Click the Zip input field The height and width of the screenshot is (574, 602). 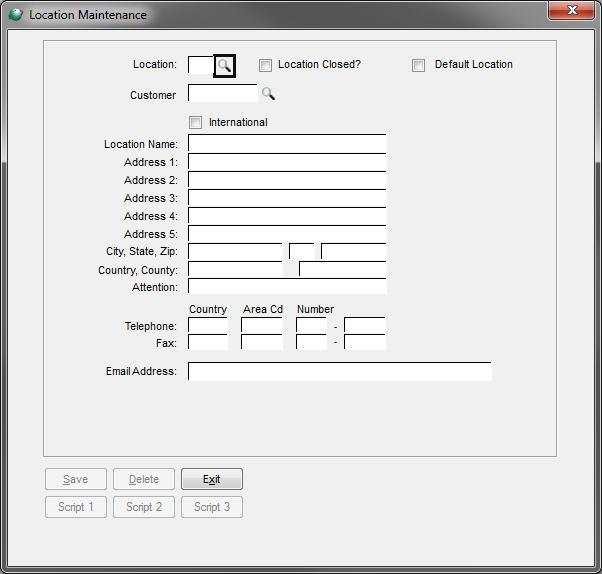coord(354,251)
